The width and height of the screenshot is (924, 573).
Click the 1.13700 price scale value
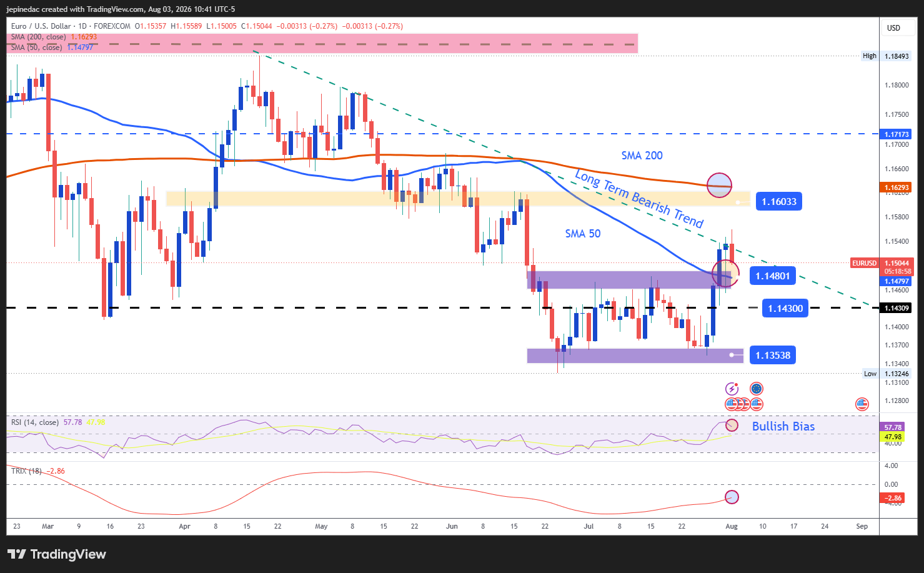(x=897, y=345)
